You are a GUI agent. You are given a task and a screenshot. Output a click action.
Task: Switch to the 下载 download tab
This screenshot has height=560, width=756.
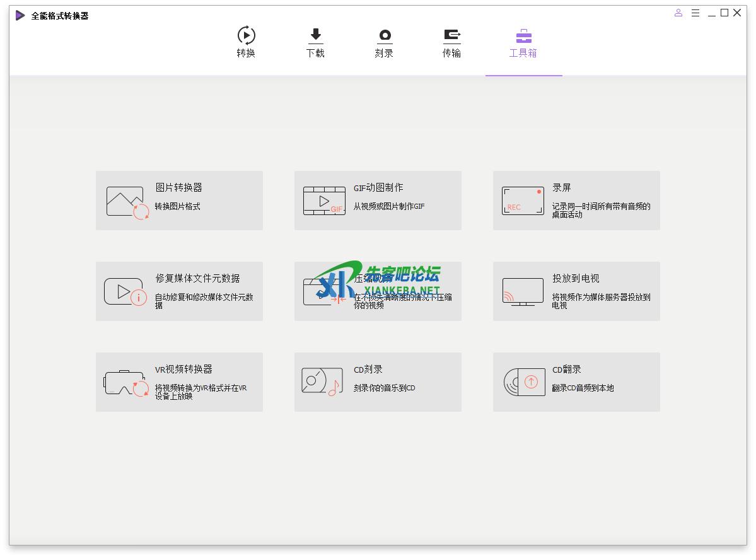click(315, 42)
